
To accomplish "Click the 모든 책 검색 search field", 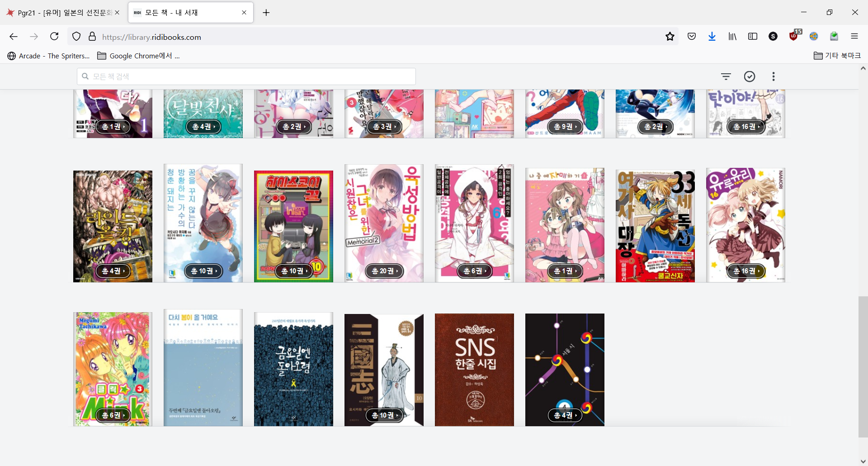I will (x=246, y=76).
